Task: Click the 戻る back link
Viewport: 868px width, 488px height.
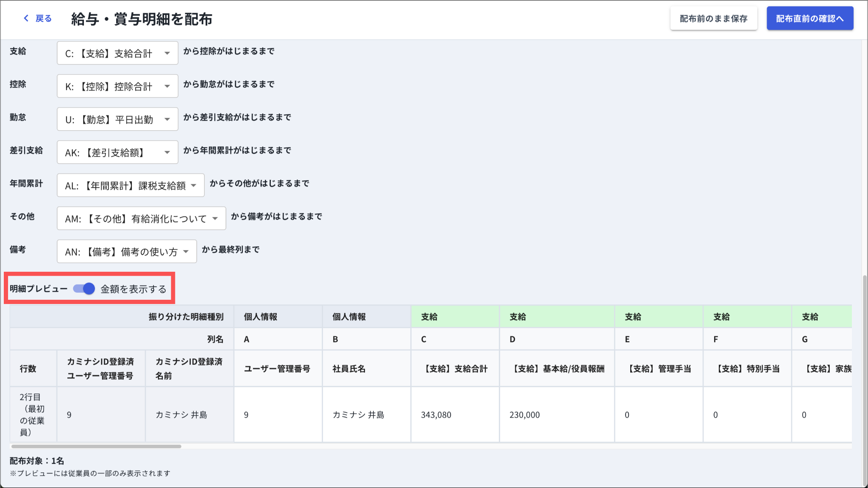Action: pos(43,18)
